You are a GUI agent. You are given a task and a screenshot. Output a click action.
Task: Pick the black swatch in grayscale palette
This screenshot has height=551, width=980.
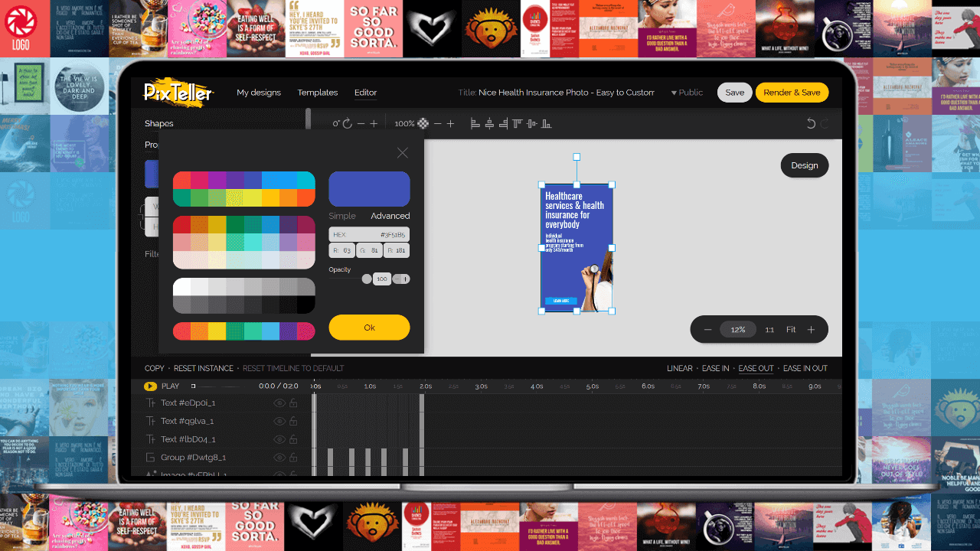click(306, 305)
